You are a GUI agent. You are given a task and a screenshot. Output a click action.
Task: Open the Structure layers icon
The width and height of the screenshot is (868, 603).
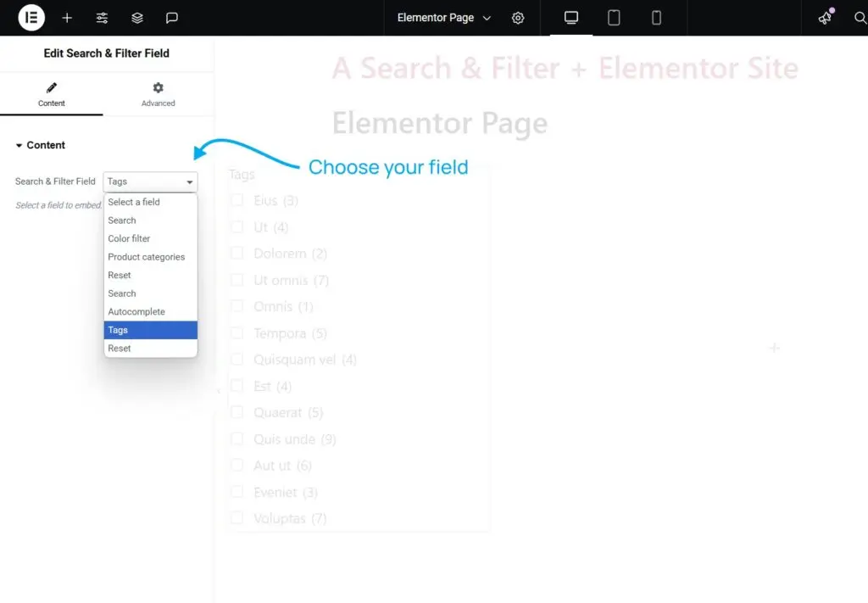coord(137,18)
